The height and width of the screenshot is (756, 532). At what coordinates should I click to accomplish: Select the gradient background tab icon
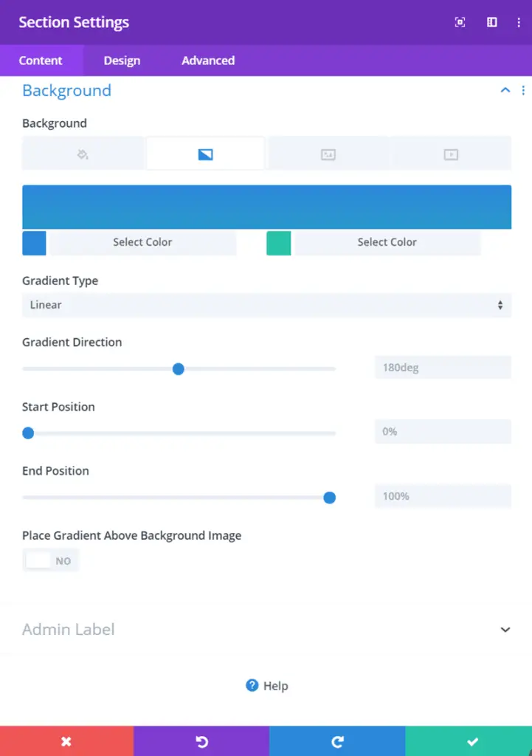pos(205,154)
